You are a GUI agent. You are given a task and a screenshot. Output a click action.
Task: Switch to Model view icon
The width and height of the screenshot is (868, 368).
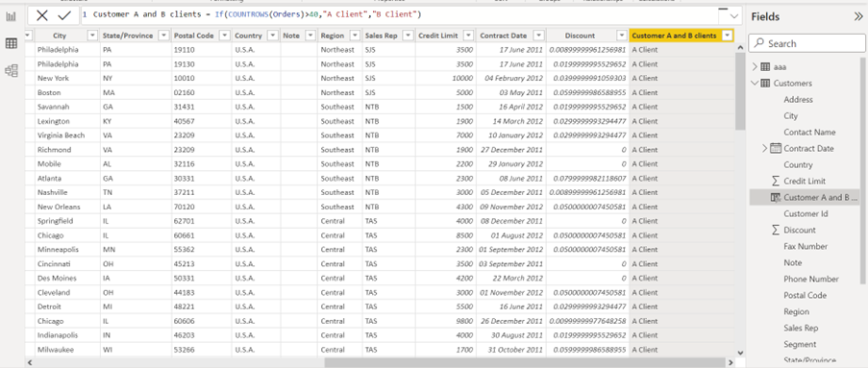(x=12, y=70)
